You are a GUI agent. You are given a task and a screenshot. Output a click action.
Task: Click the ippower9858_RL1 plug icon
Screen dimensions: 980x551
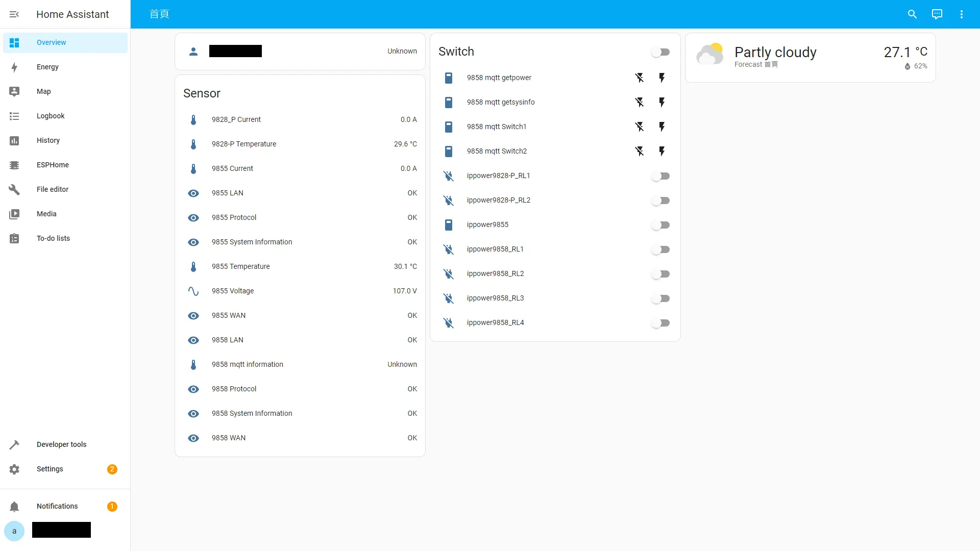pyautogui.click(x=448, y=249)
